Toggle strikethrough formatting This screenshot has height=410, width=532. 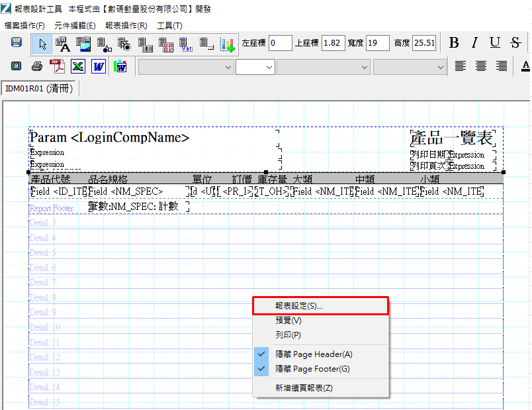(515, 43)
